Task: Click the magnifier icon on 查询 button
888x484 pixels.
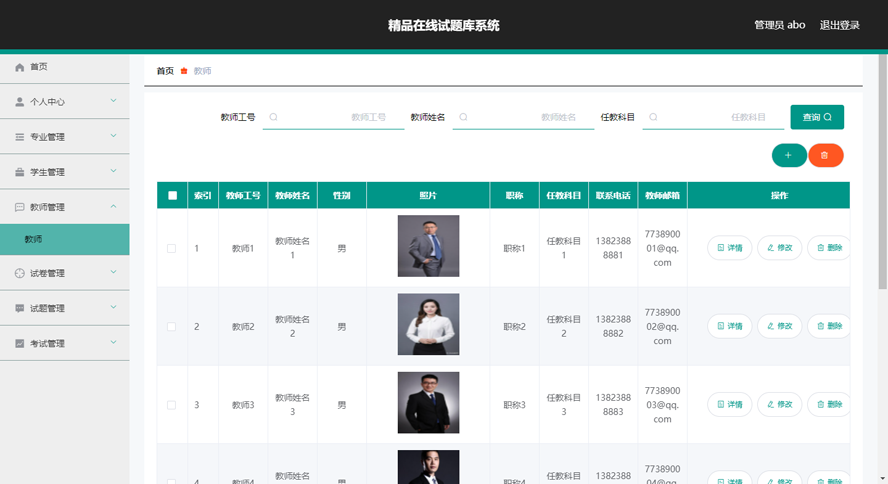Action: tap(828, 117)
